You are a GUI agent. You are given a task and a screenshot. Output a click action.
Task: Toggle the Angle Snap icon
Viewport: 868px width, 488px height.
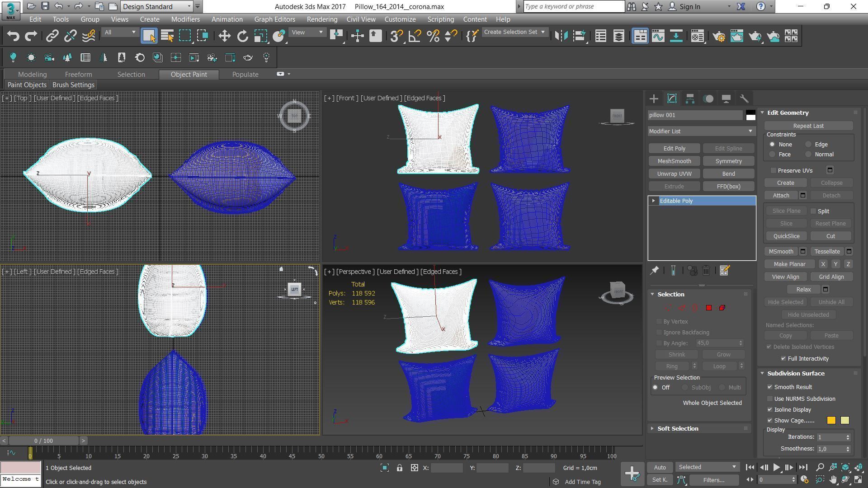point(415,36)
